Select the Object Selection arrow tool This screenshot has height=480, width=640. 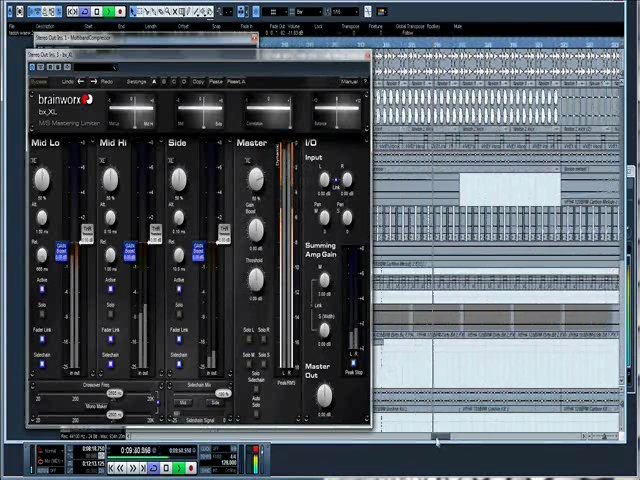pos(133,11)
